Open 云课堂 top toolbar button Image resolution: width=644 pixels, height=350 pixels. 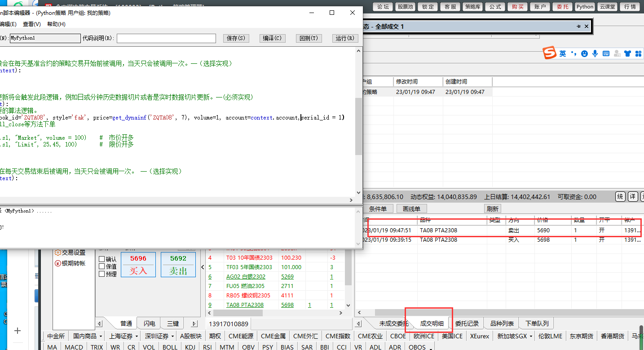coord(607,7)
